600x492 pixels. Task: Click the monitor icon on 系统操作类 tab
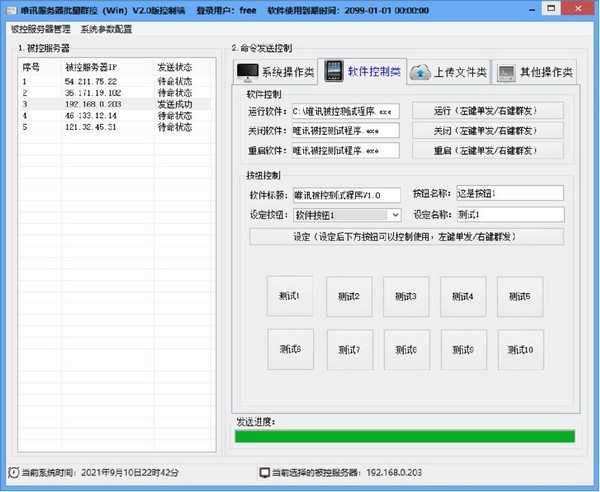(x=247, y=72)
